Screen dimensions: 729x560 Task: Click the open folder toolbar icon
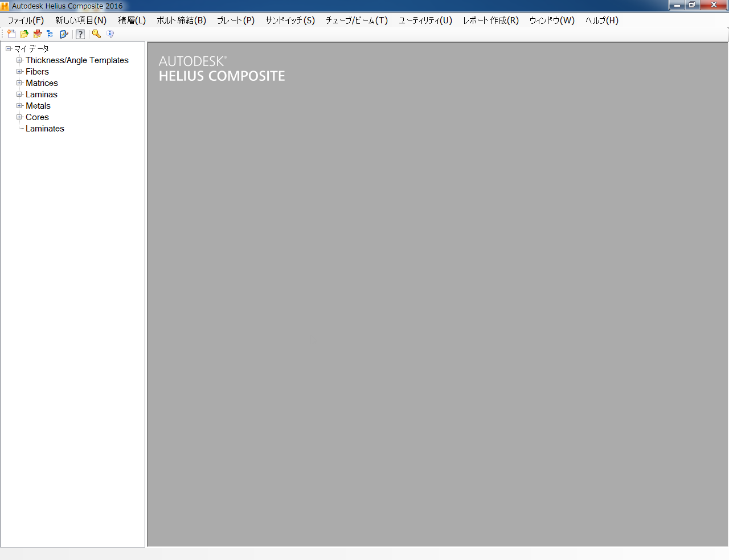(x=24, y=34)
